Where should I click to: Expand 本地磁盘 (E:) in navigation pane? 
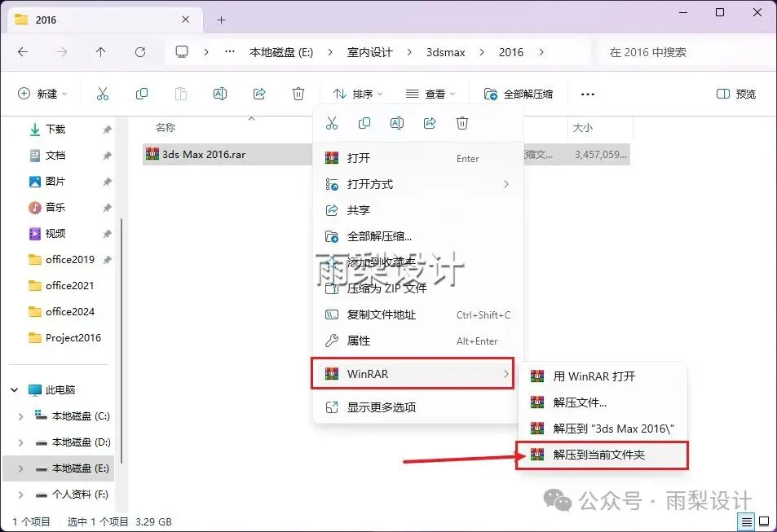pyautogui.click(x=20, y=468)
